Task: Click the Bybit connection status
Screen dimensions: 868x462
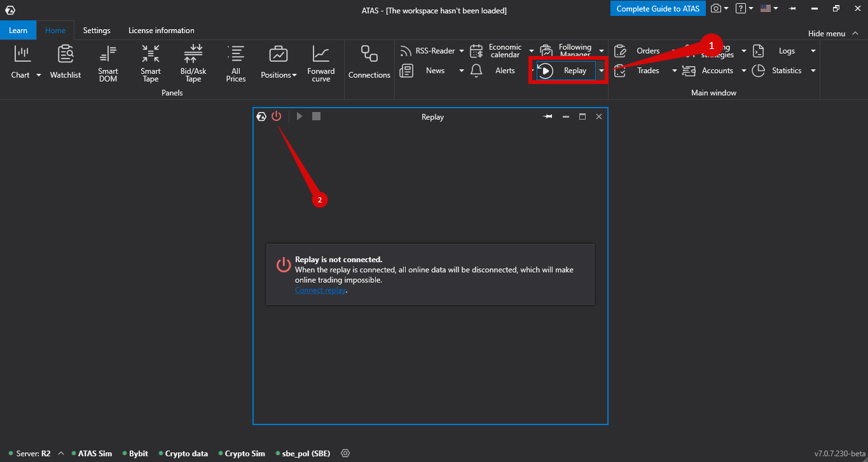Action: click(135, 454)
